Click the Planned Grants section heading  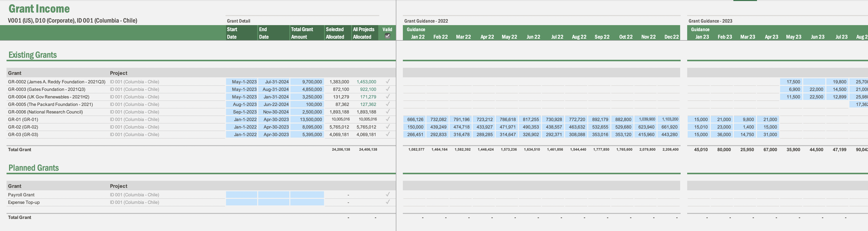(33, 168)
